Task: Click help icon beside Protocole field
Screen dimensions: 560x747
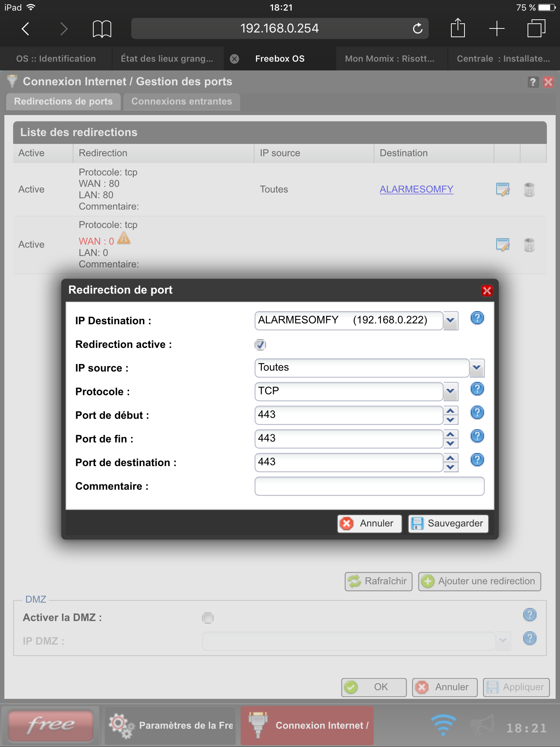Action: click(x=477, y=389)
